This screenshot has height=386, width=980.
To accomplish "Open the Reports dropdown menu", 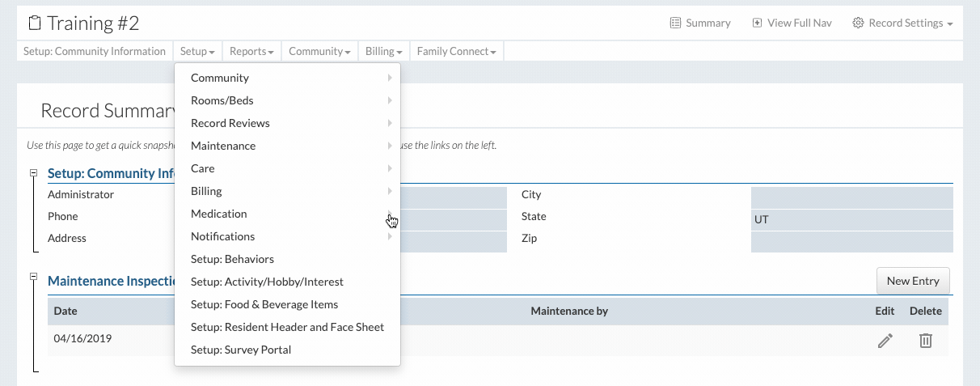I will pos(251,51).
